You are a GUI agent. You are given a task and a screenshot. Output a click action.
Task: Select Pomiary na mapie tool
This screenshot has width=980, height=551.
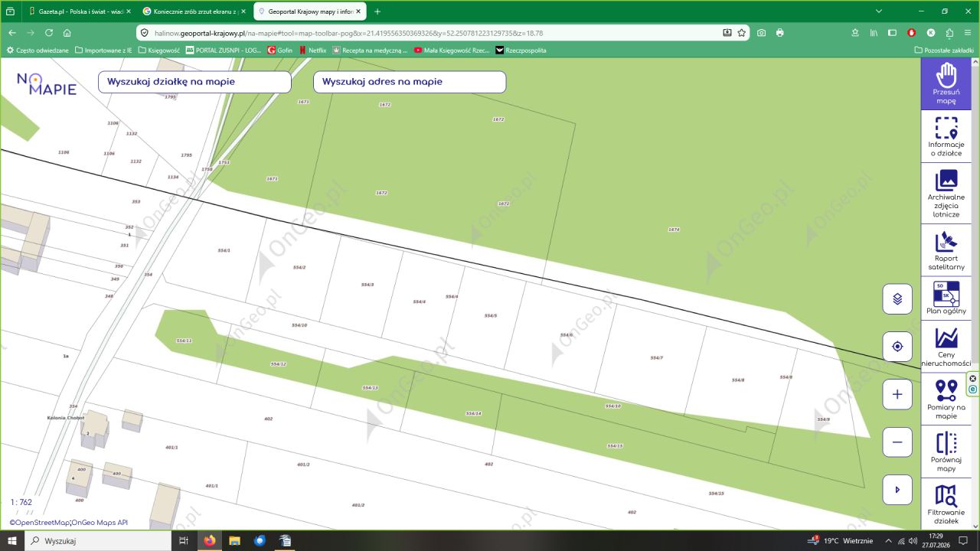point(946,399)
